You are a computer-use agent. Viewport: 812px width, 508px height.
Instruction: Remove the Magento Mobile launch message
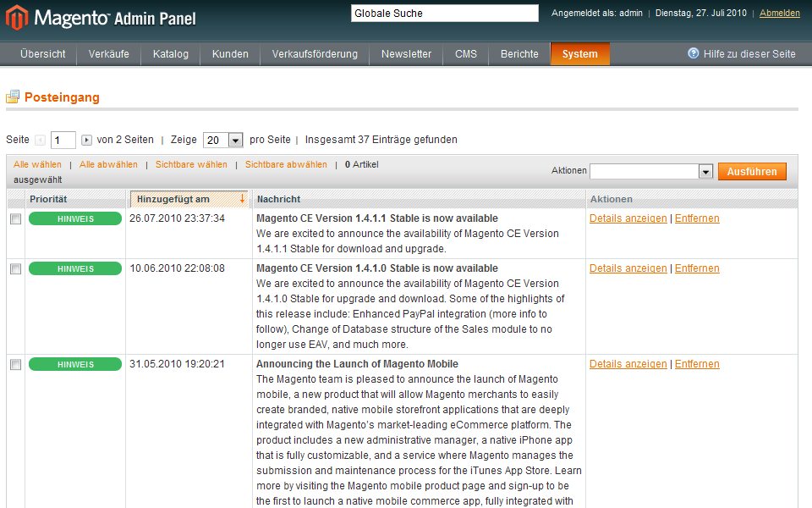(697, 364)
